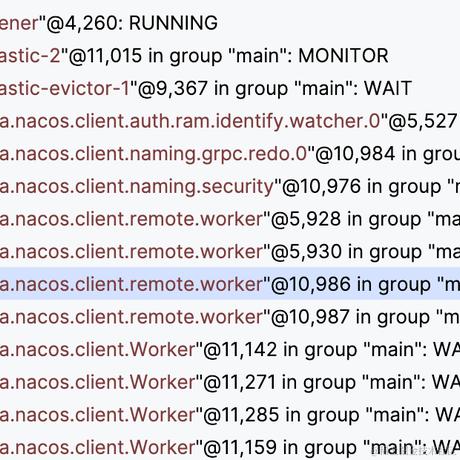This screenshot has height=460, width=460.
Task: Select the nacos.client.Worker @11,285 thread row
Action: 230,415
